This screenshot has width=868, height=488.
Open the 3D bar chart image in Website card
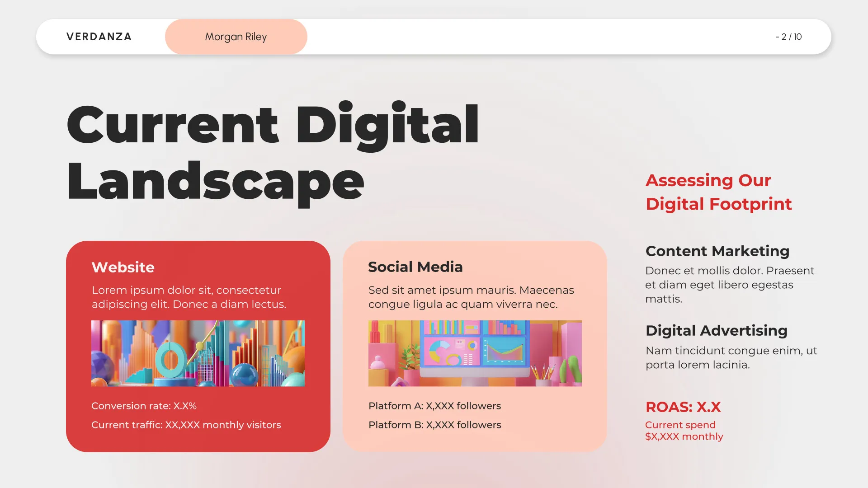pyautogui.click(x=198, y=353)
